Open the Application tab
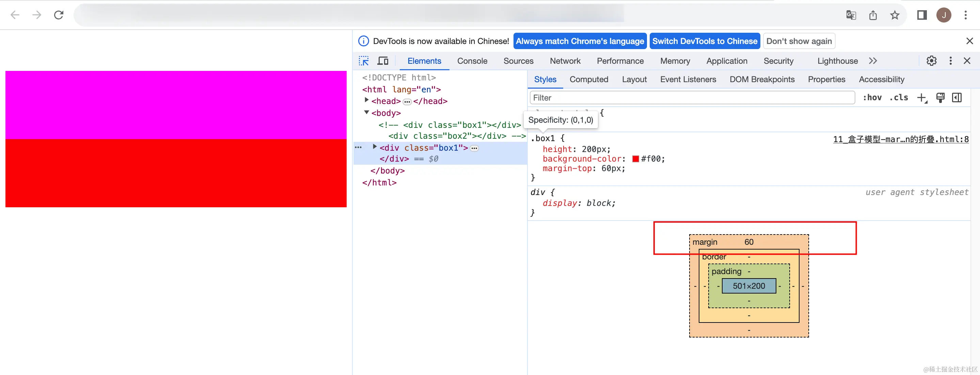This screenshot has width=980, height=375. click(x=727, y=61)
